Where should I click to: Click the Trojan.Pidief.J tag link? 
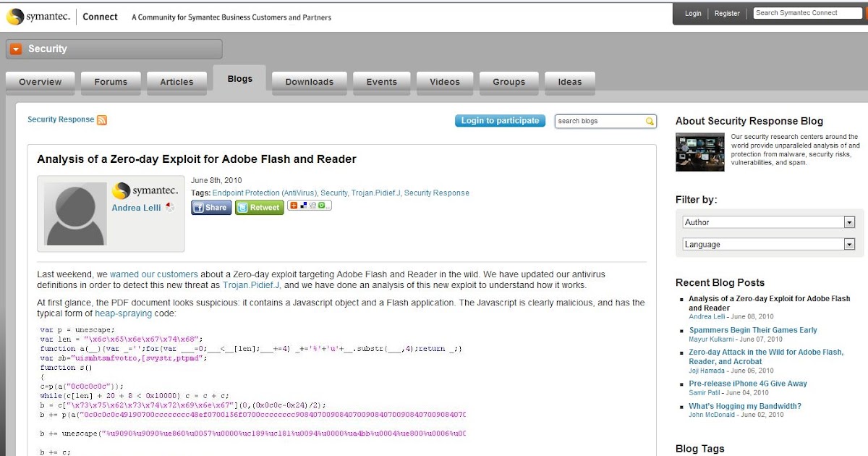pyautogui.click(x=375, y=193)
